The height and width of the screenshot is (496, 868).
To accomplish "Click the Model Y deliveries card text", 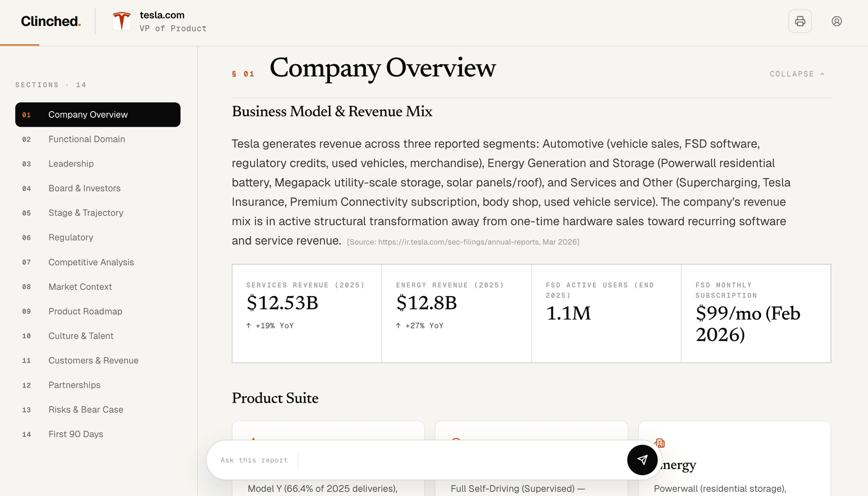I will point(322,489).
